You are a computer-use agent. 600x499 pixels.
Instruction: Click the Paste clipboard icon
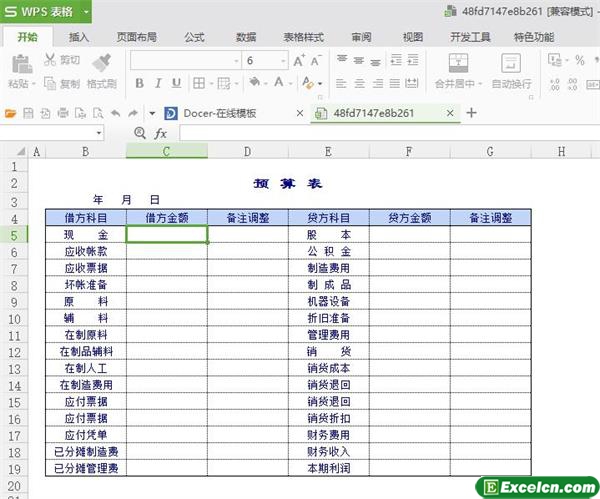(x=22, y=64)
